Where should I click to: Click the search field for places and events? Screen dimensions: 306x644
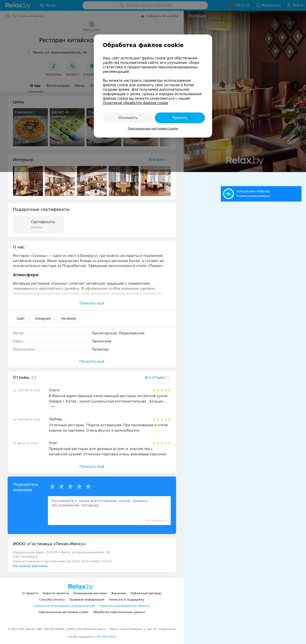point(145,5)
